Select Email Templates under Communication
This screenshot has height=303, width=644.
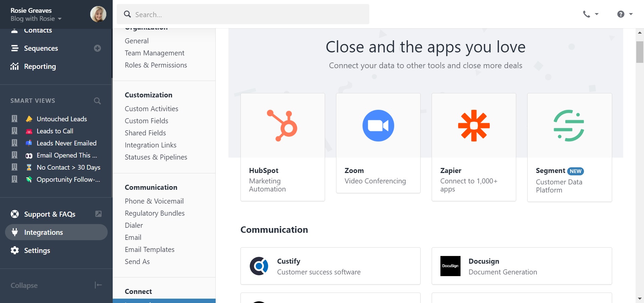[x=150, y=249]
